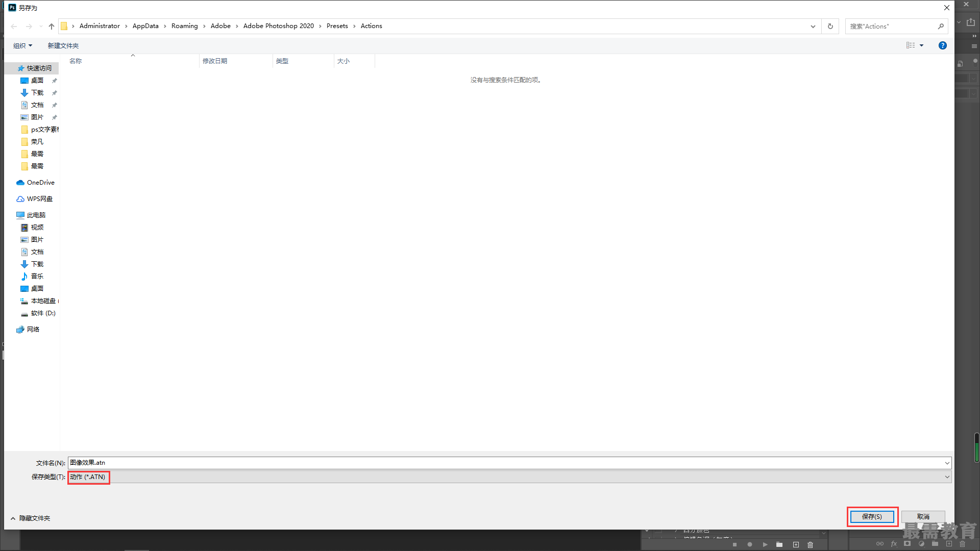
Task: Create adjustment layer half-circle icon
Action: click(x=921, y=544)
